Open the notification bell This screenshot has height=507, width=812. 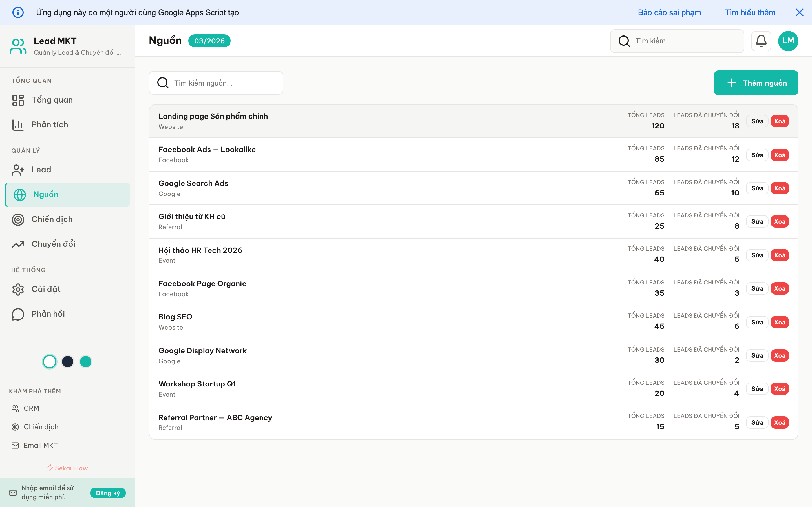(x=761, y=41)
